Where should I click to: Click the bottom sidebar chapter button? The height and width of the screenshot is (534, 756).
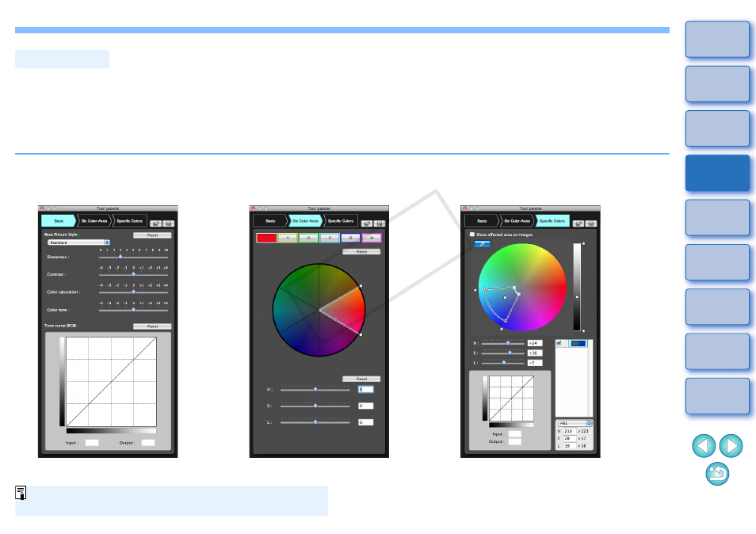pyautogui.click(x=717, y=396)
